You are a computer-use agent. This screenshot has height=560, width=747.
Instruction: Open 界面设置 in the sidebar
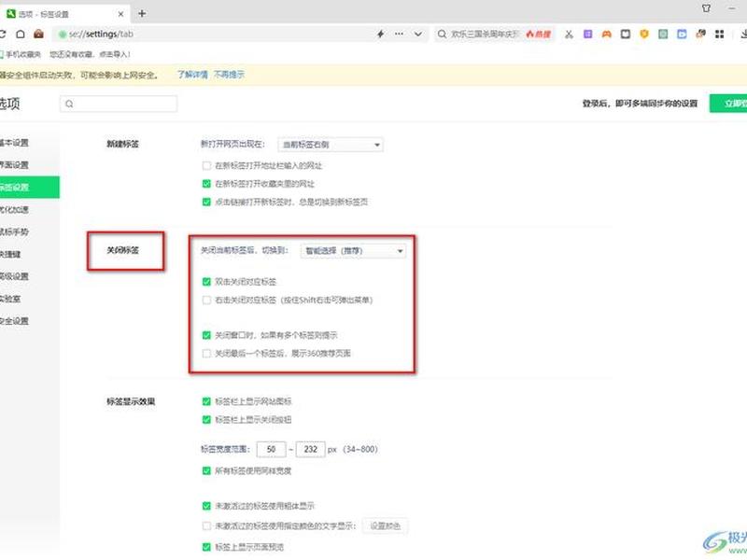pyautogui.click(x=14, y=165)
